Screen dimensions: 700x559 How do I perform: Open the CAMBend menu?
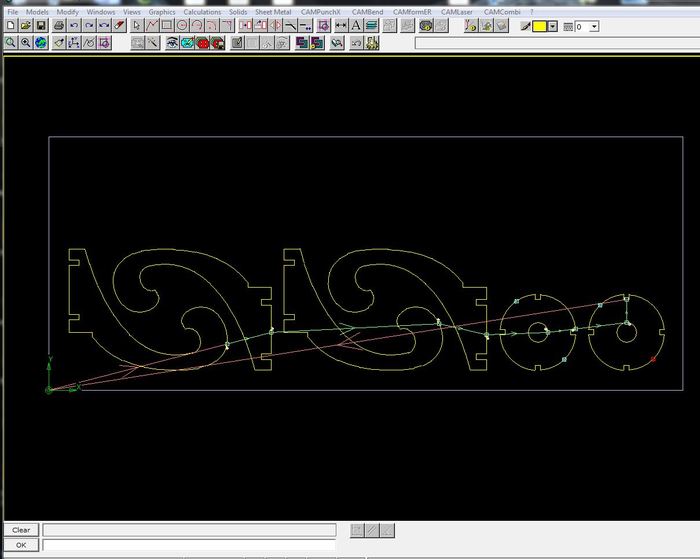[367, 12]
